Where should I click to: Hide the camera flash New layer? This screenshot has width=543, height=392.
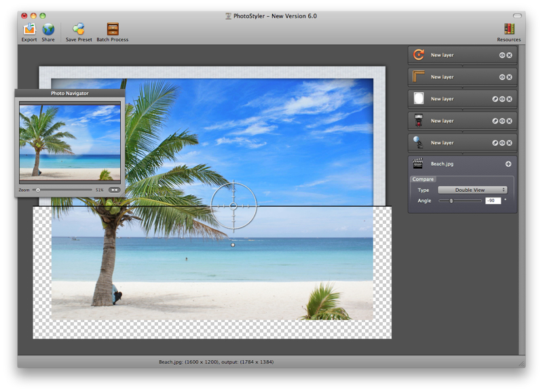coord(501,121)
